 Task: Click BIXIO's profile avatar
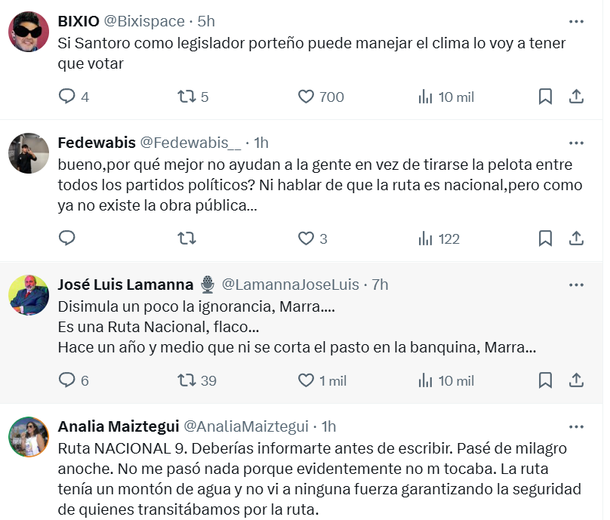(29, 34)
